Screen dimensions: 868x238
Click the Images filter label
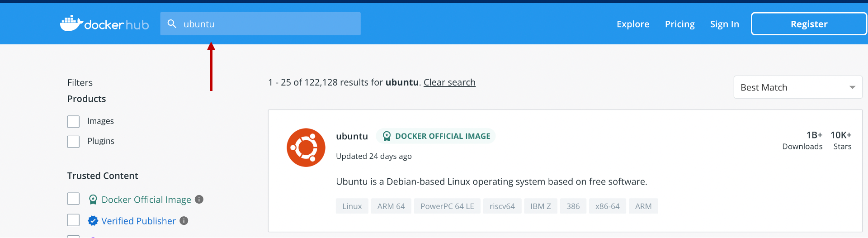coord(100,121)
